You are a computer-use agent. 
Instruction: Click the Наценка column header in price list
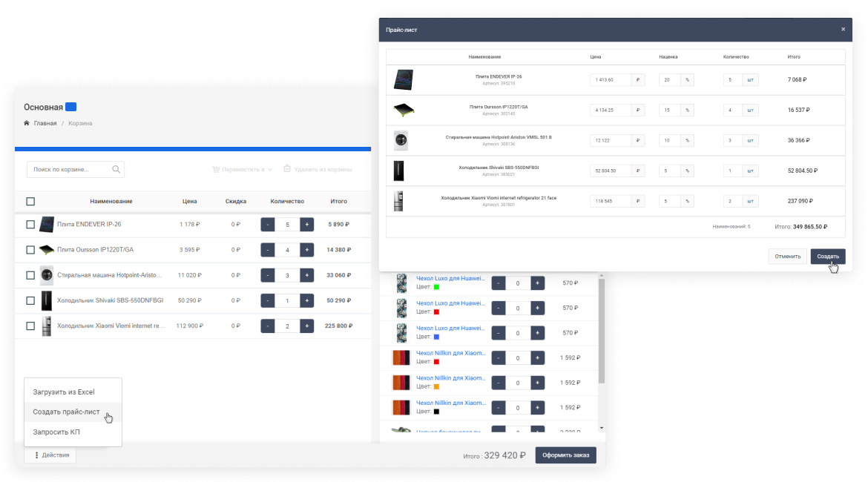[x=668, y=57]
